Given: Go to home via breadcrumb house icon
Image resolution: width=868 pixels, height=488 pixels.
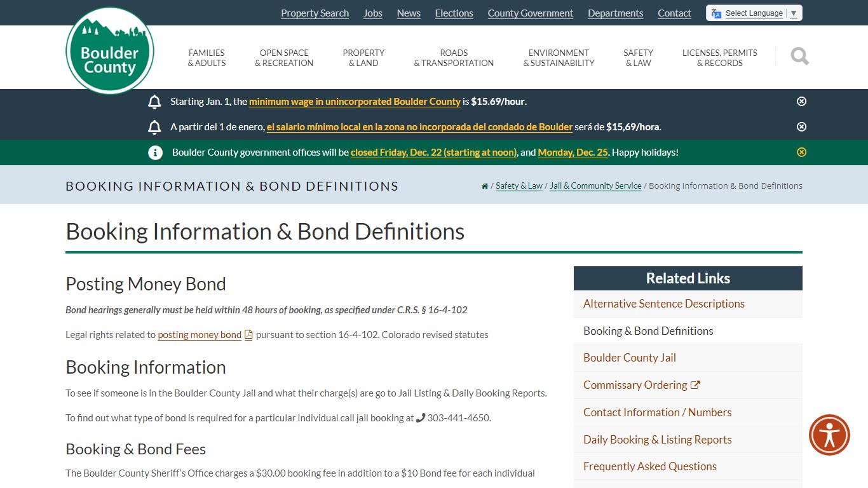Looking at the screenshot, I should tap(485, 186).
